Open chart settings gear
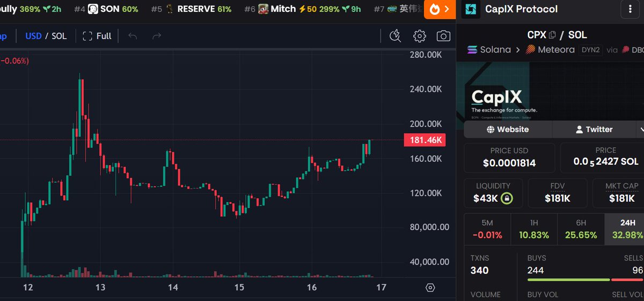644x301 pixels. point(419,36)
